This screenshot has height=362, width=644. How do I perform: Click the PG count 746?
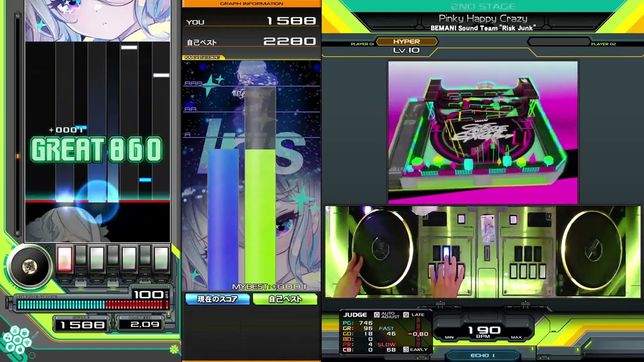click(366, 323)
